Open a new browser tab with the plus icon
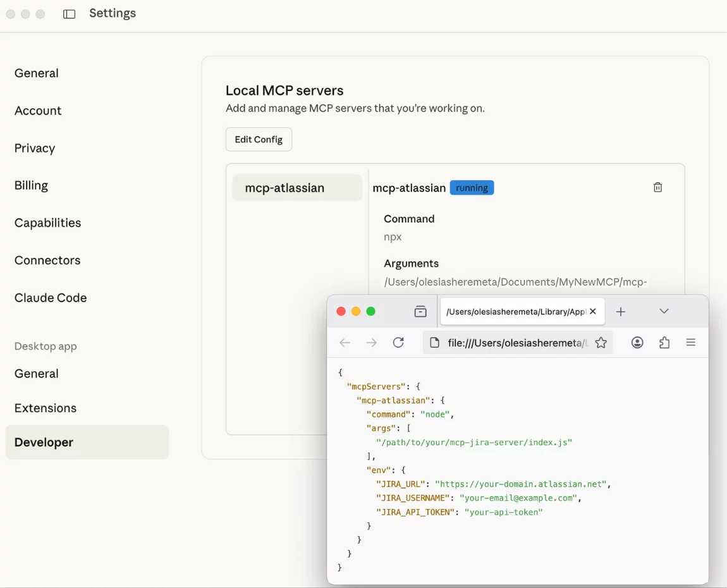This screenshot has width=727, height=588. (620, 311)
